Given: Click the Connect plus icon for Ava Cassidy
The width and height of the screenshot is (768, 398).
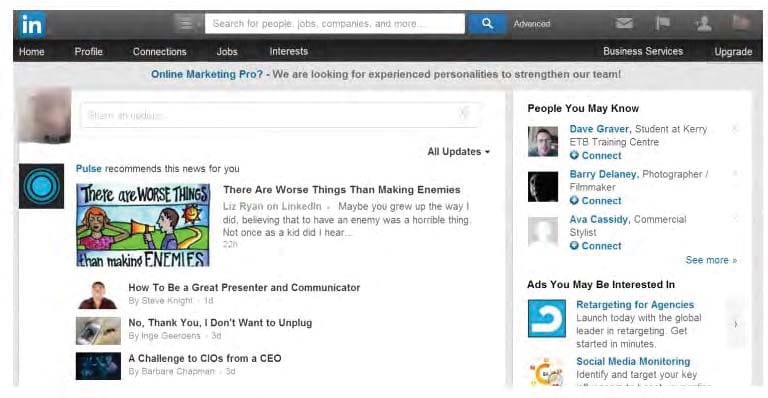Looking at the screenshot, I should click(x=574, y=245).
